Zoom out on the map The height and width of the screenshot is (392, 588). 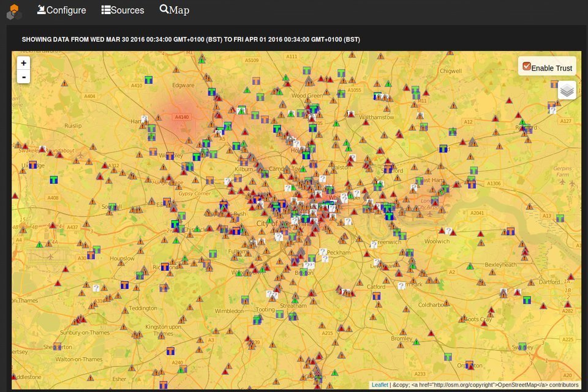[x=24, y=77]
